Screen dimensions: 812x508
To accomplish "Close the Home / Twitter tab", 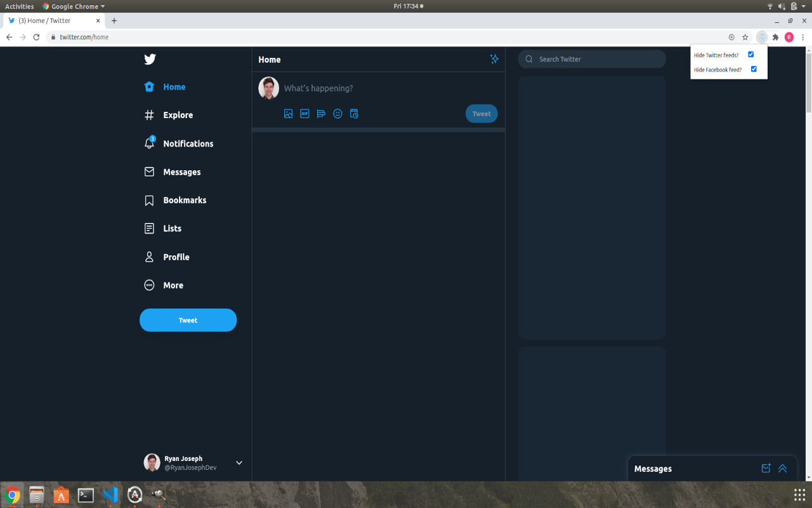I will [98, 20].
